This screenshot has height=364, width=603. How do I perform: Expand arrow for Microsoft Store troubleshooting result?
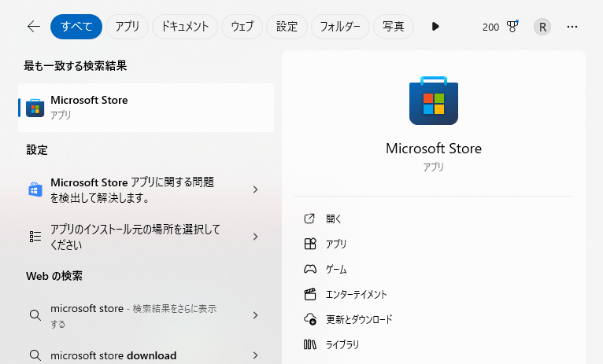tap(255, 189)
